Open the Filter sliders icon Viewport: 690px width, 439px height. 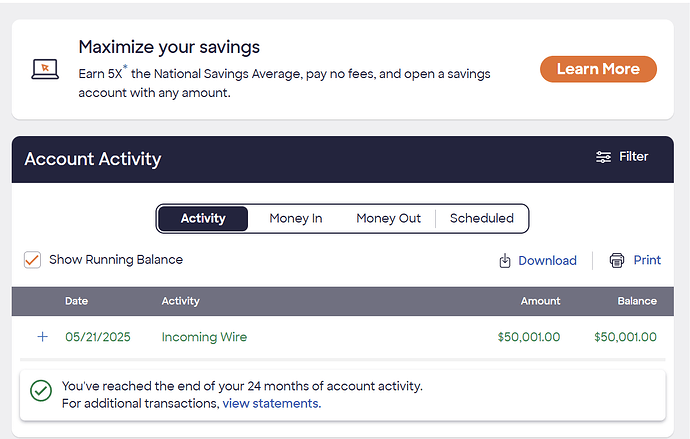coord(603,157)
